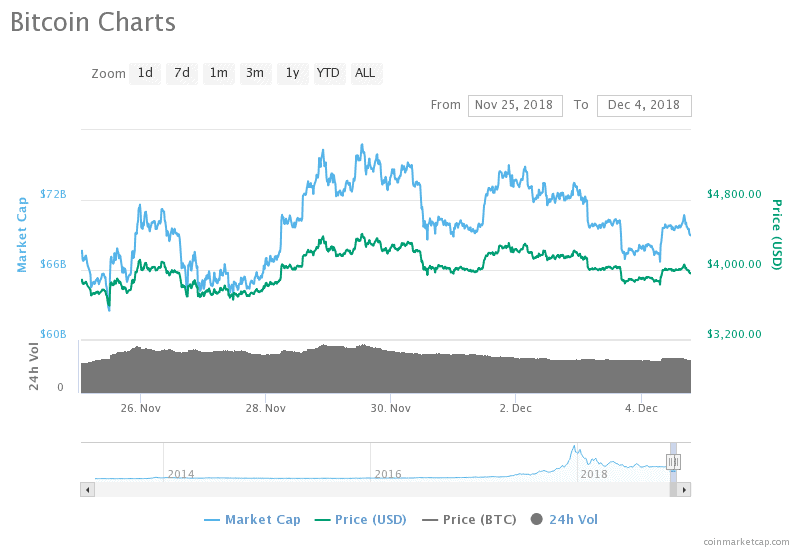Toggle Price (BTC) series in legend
800x550 pixels.
469,520
